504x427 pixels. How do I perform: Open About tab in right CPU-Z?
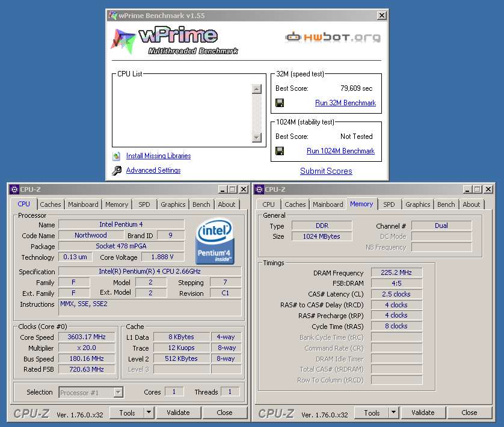pos(472,204)
